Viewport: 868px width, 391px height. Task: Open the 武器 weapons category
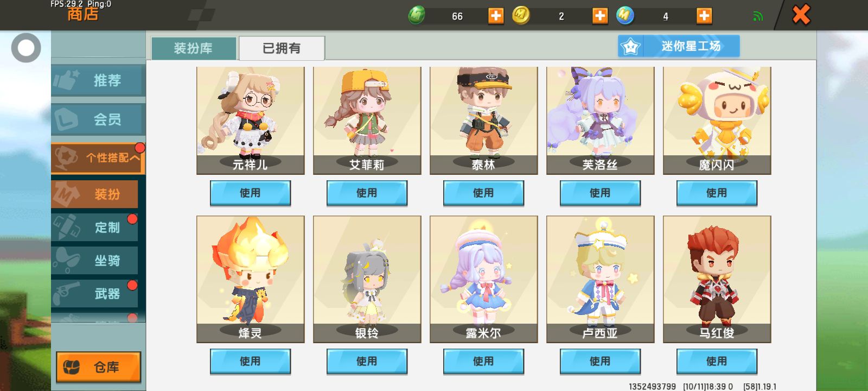coord(95,294)
